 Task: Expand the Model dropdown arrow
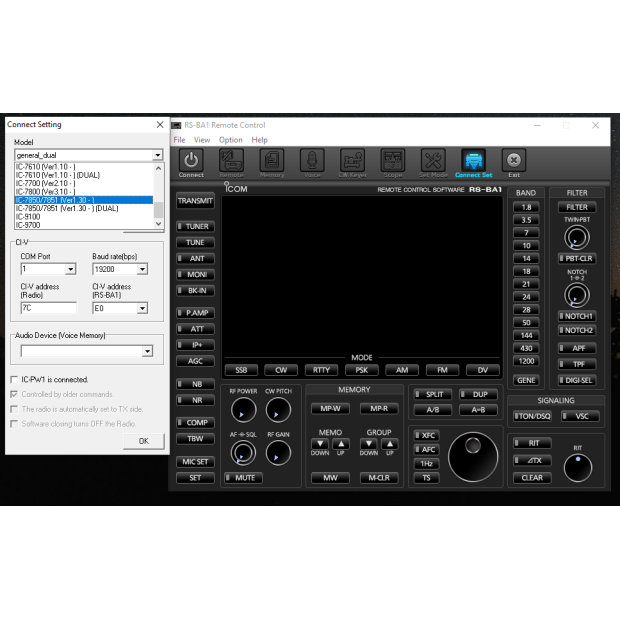click(x=158, y=155)
